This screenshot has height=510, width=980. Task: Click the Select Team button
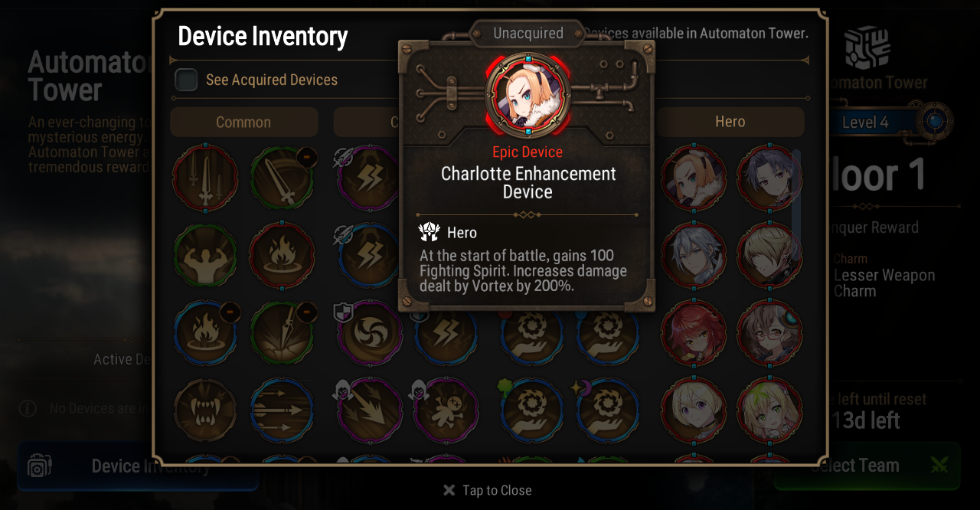(x=867, y=466)
